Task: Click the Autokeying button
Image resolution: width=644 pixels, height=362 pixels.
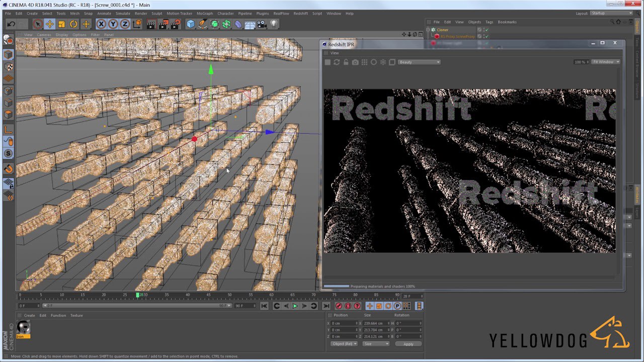Action: pos(348,306)
